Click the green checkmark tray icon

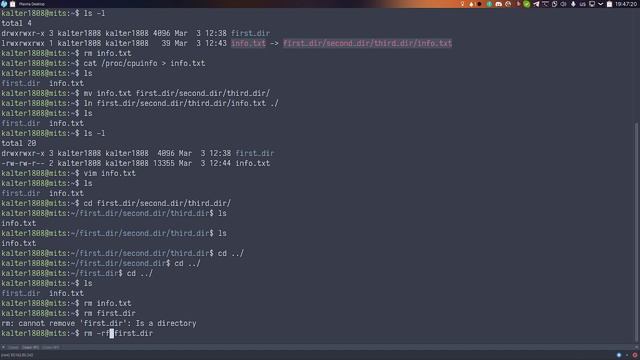pyautogui.click(x=527, y=4)
